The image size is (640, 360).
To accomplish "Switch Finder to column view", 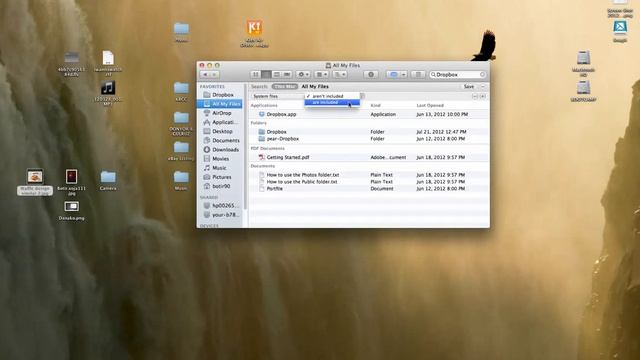I will tap(276, 75).
